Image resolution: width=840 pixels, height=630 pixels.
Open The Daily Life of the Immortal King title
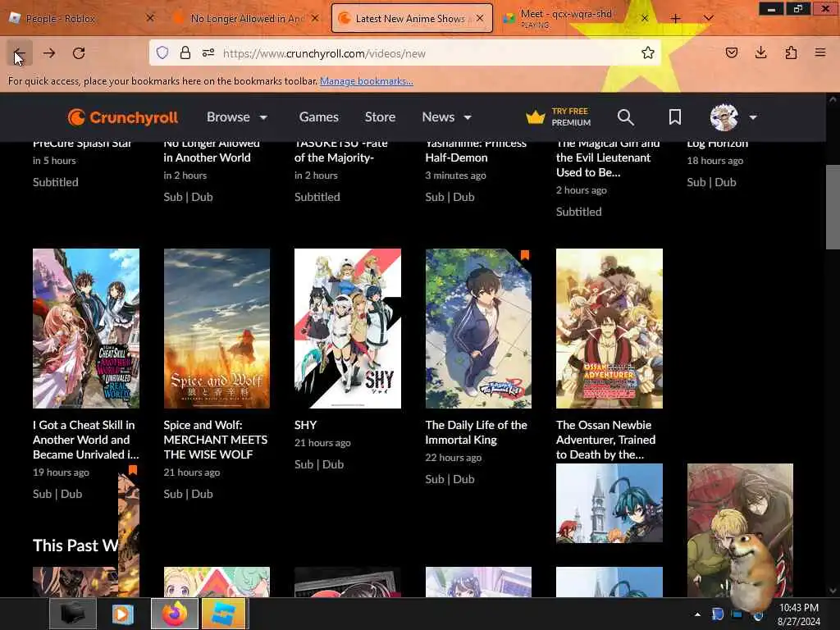[x=476, y=432]
